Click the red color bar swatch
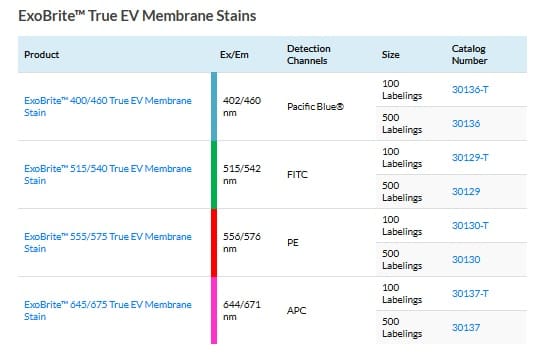Image resolution: width=537 pixels, height=363 pixels. pos(214,243)
